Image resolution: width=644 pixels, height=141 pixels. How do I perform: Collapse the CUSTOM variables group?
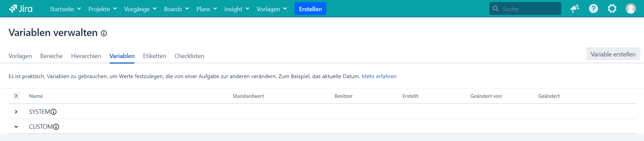click(x=16, y=127)
